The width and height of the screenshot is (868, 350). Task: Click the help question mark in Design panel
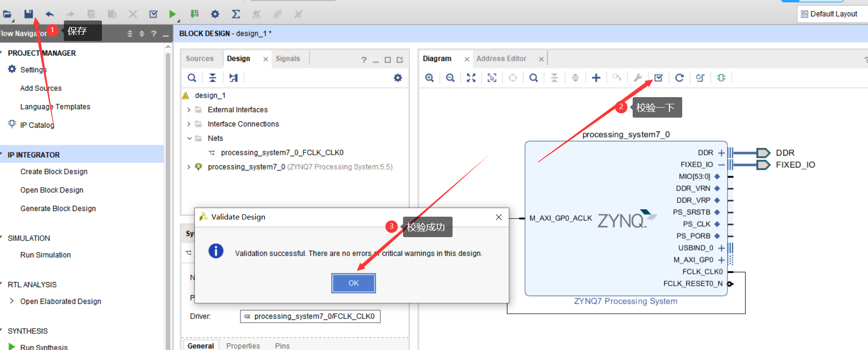[x=364, y=60]
